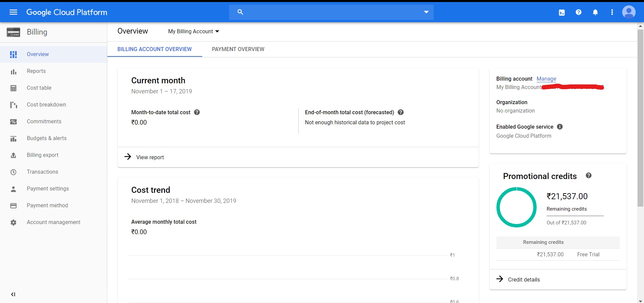Image resolution: width=644 pixels, height=303 pixels.
Task: Show the Promotional credits help popup
Action: pos(589,176)
